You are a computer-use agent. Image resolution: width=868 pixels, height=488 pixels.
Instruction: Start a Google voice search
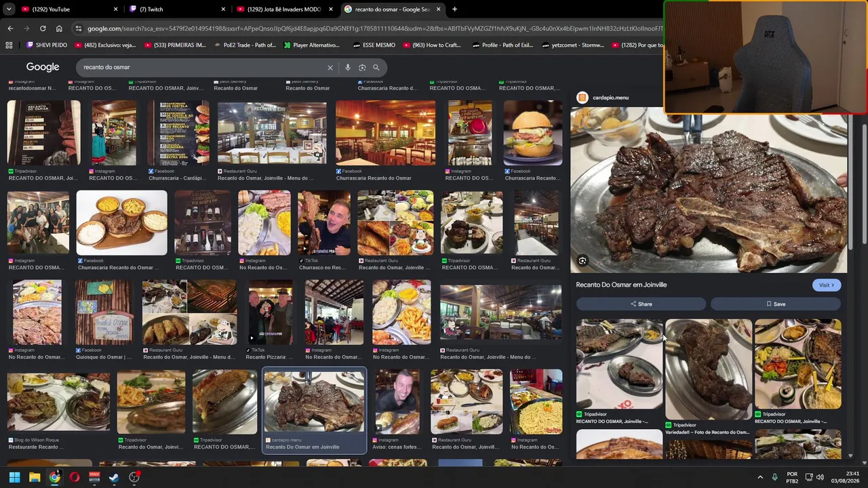[x=348, y=67]
